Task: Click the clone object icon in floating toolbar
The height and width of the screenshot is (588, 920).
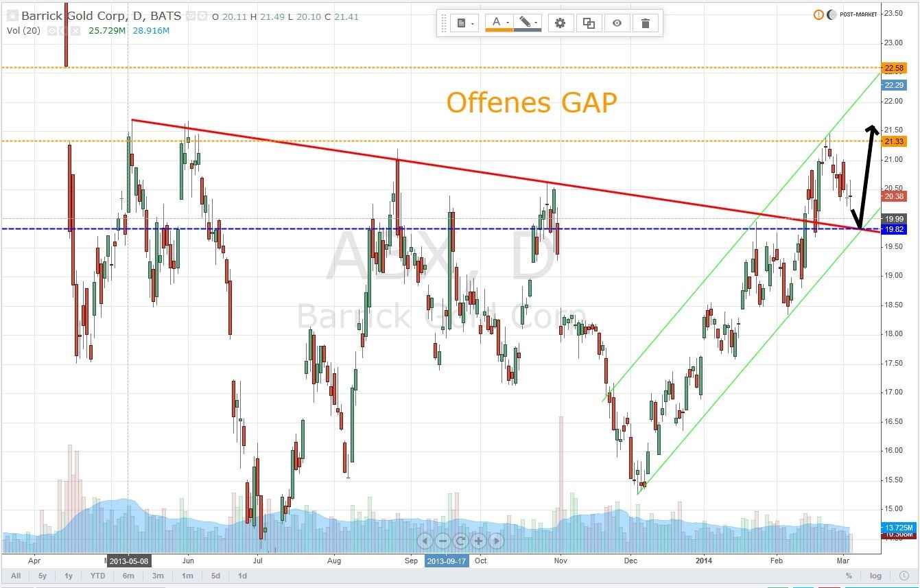Action: coord(589,23)
